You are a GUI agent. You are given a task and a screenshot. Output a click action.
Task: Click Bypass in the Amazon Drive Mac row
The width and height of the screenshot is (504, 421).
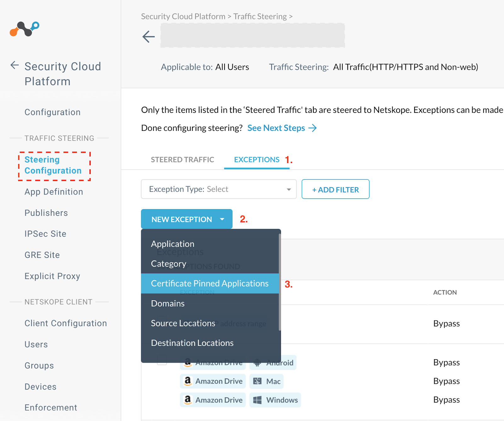pos(446,381)
